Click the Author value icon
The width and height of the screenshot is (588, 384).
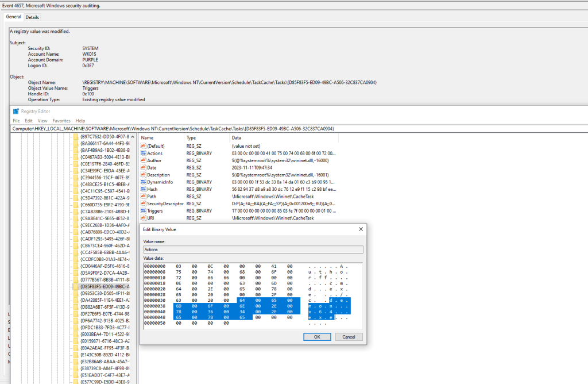click(144, 160)
